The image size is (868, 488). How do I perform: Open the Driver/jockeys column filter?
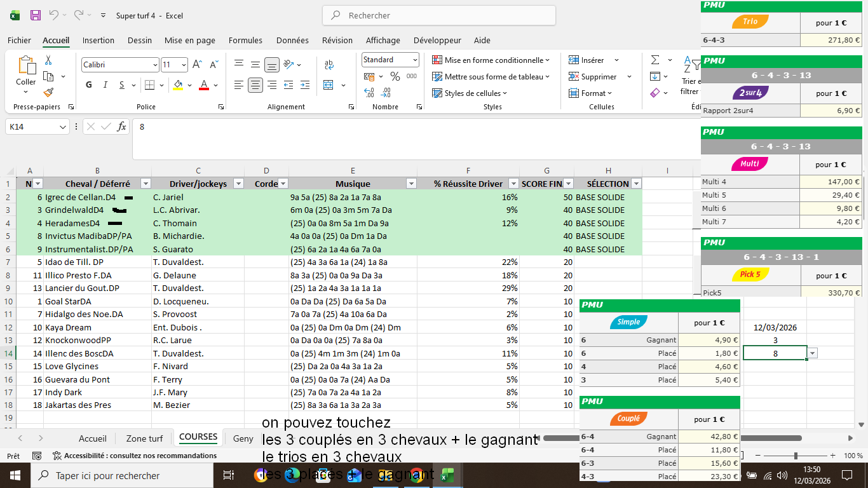pyautogui.click(x=238, y=184)
